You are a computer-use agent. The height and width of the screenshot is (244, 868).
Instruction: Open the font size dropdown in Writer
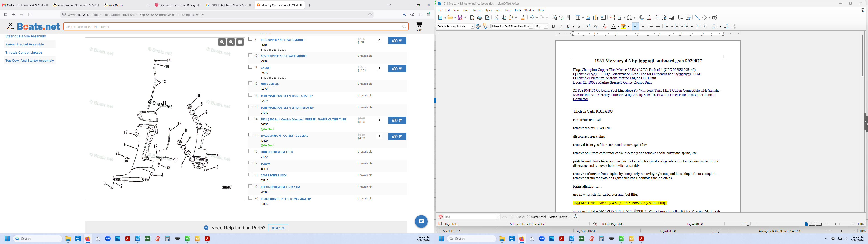click(x=546, y=26)
